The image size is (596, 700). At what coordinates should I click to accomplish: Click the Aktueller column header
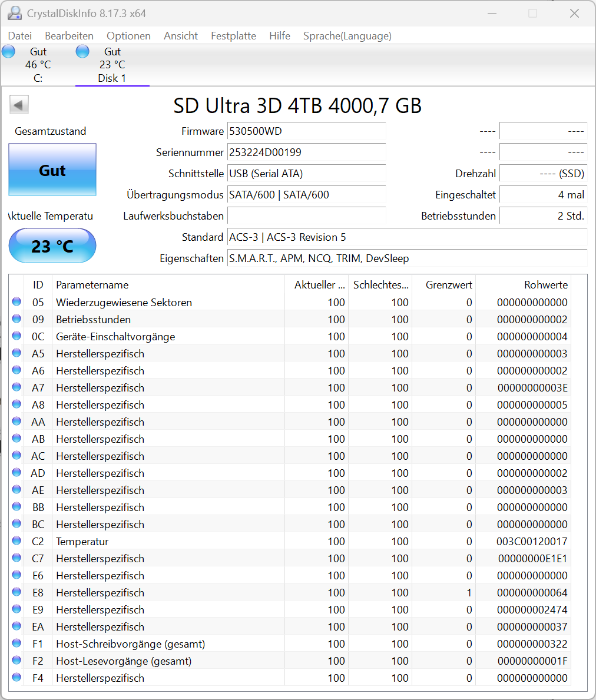316,285
